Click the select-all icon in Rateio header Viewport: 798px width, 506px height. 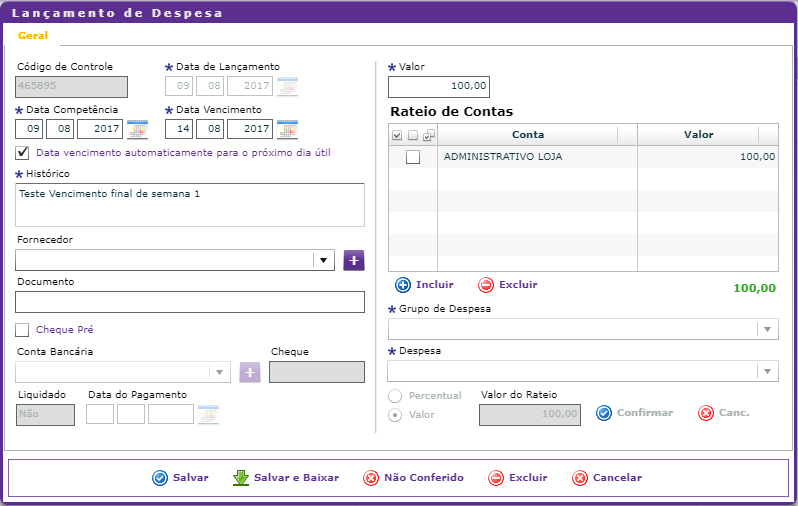pos(398,135)
